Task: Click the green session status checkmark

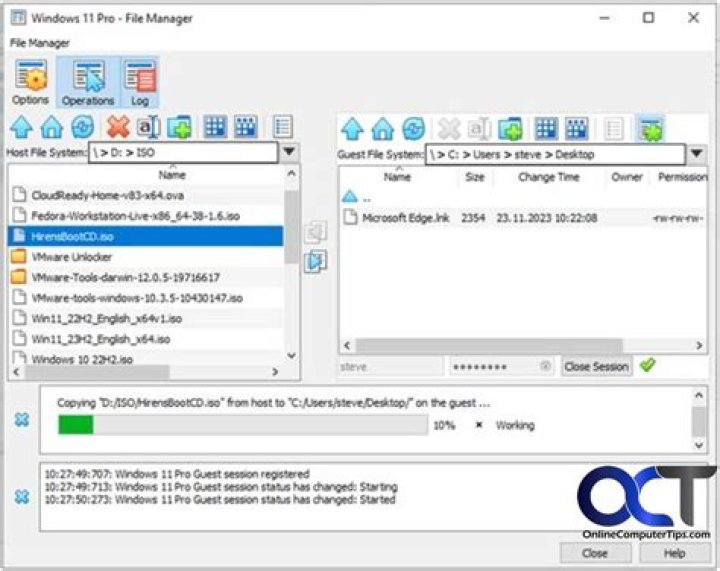Action: [x=647, y=366]
